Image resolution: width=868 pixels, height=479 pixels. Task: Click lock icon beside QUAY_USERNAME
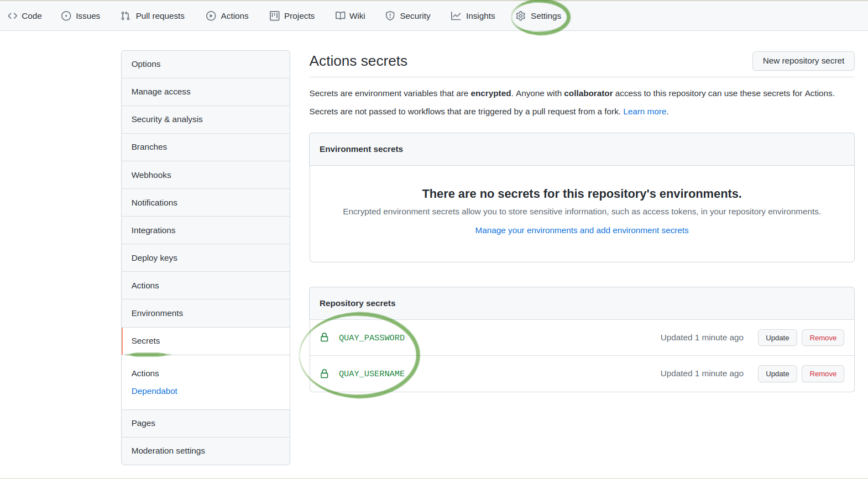point(325,374)
